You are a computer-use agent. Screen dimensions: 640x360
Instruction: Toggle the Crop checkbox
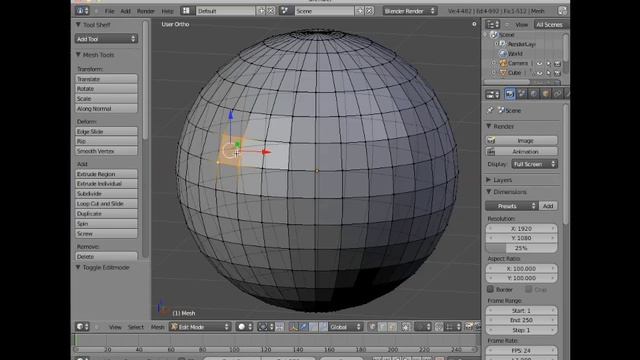(529, 289)
